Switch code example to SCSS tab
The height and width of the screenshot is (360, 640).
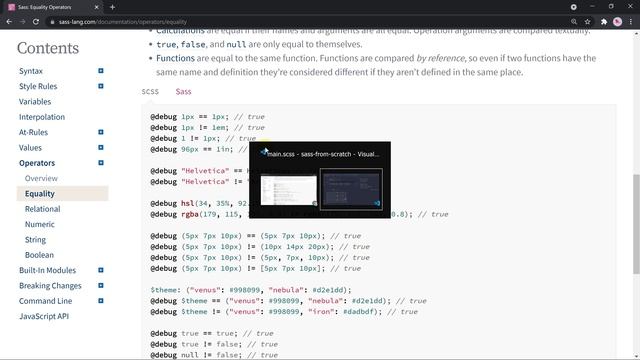point(150,91)
